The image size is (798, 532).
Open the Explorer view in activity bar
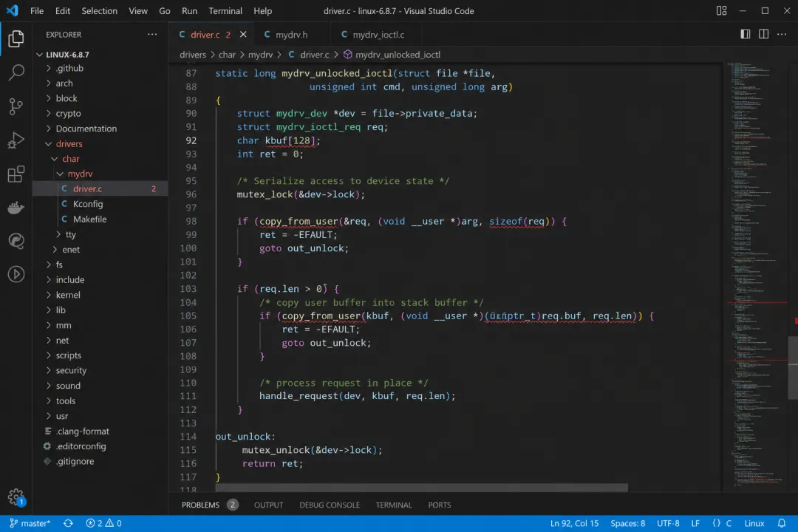coord(16,38)
